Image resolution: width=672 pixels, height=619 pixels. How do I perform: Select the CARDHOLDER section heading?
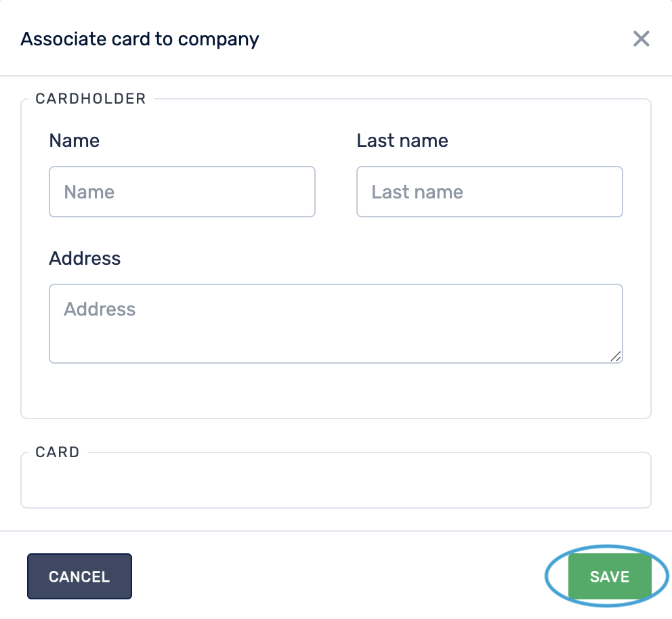[x=91, y=99]
